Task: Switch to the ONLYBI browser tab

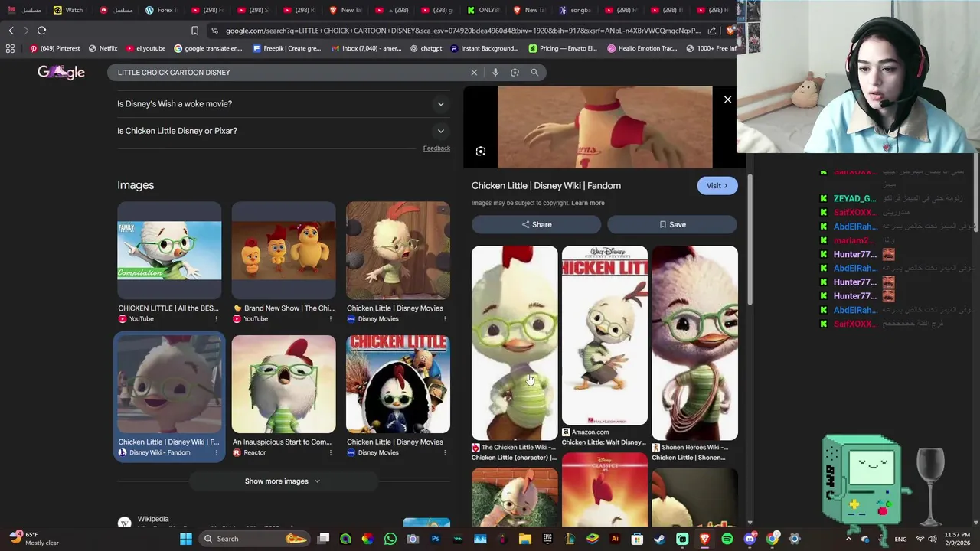Action: 482,10
